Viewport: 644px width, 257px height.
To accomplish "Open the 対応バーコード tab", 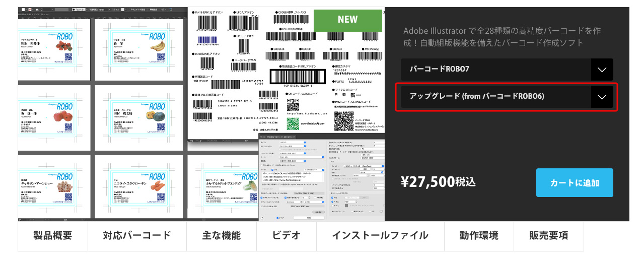I will [x=137, y=235].
